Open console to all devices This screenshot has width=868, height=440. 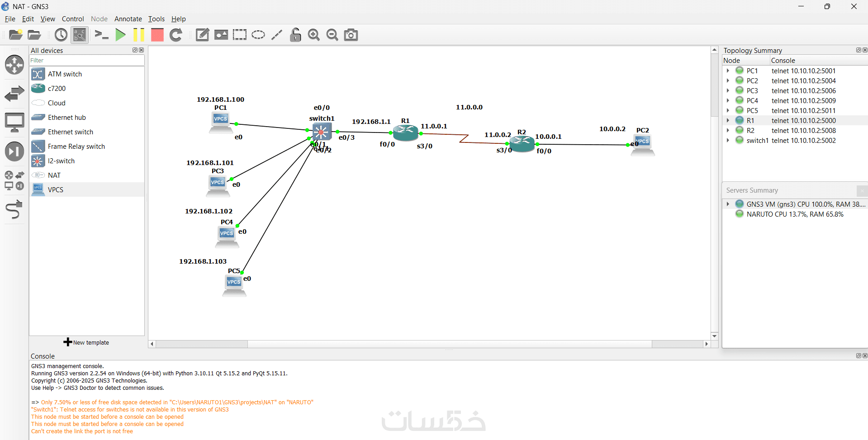pyautogui.click(x=101, y=35)
